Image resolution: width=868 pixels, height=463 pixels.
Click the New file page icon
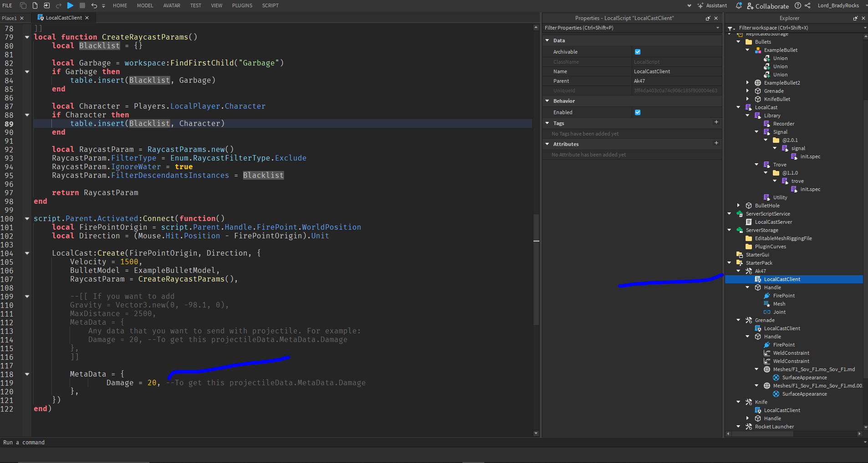pyautogui.click(x=35, y=5)
